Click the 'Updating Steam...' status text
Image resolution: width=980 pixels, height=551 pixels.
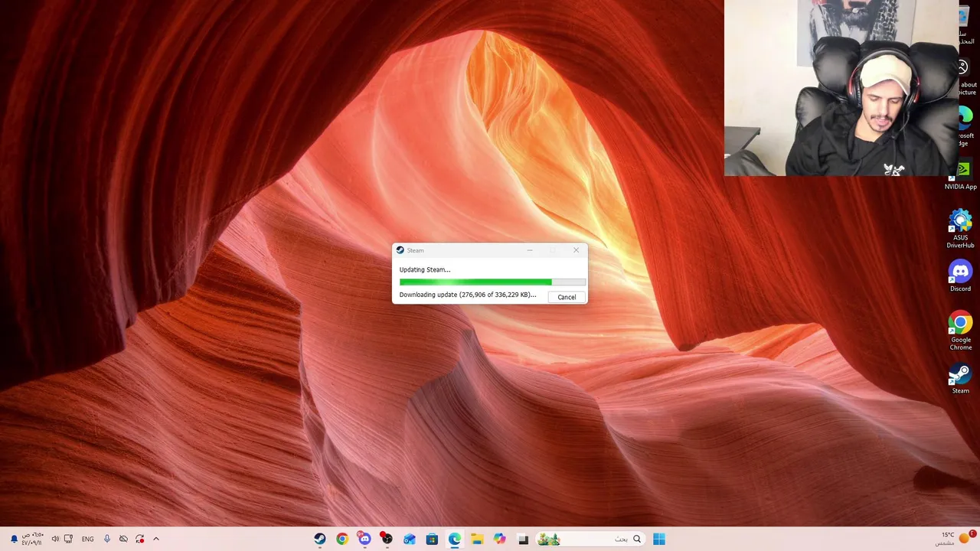pos(425,269)
